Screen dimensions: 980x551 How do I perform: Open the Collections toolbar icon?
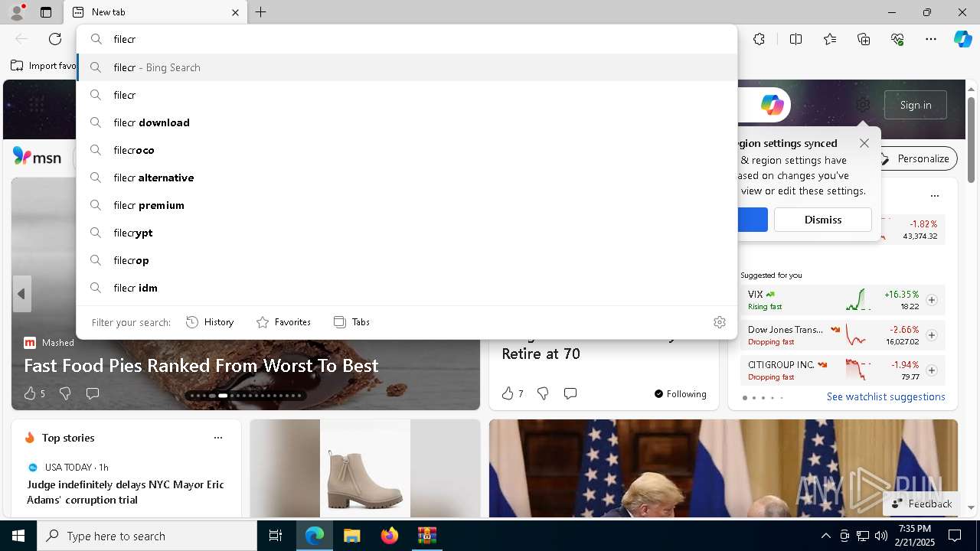click(864, 39)
